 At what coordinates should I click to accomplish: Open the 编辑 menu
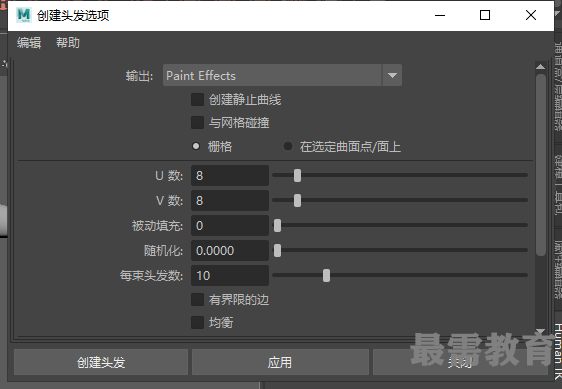click(29, 43)
